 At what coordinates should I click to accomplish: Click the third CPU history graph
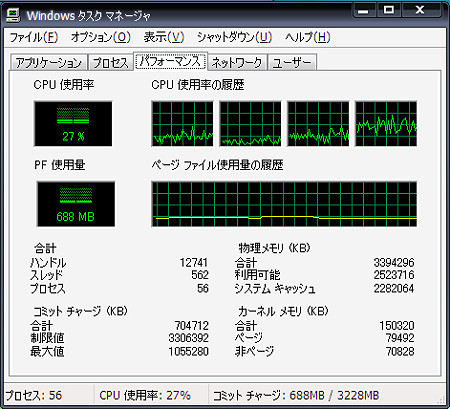click(x=318, y=124)
